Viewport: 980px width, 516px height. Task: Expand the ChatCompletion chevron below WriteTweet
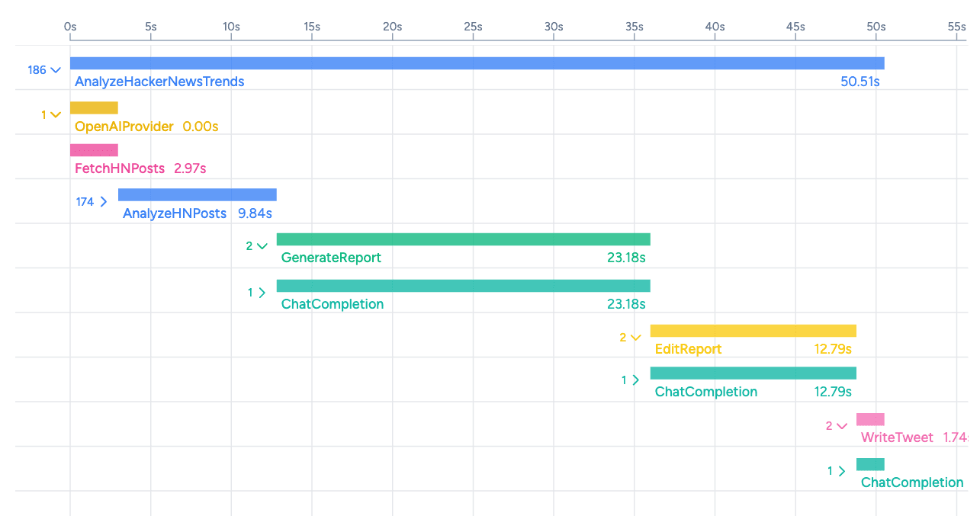coord(841,471)
